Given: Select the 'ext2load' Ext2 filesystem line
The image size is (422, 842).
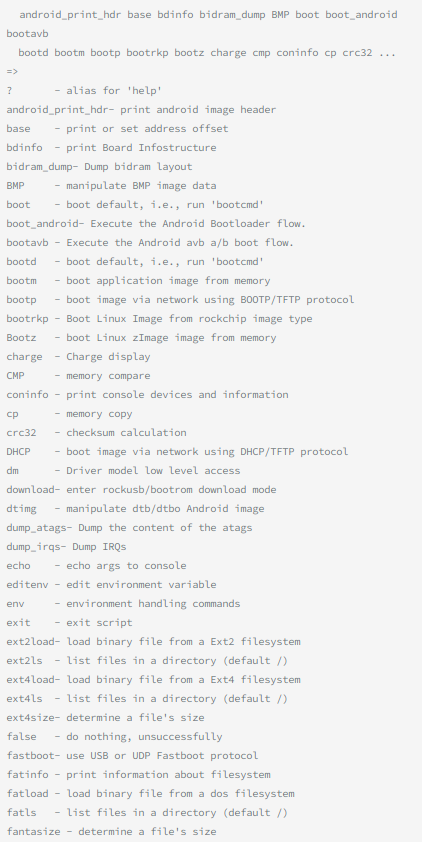Looking at the screenshot, I should [153, 642].
